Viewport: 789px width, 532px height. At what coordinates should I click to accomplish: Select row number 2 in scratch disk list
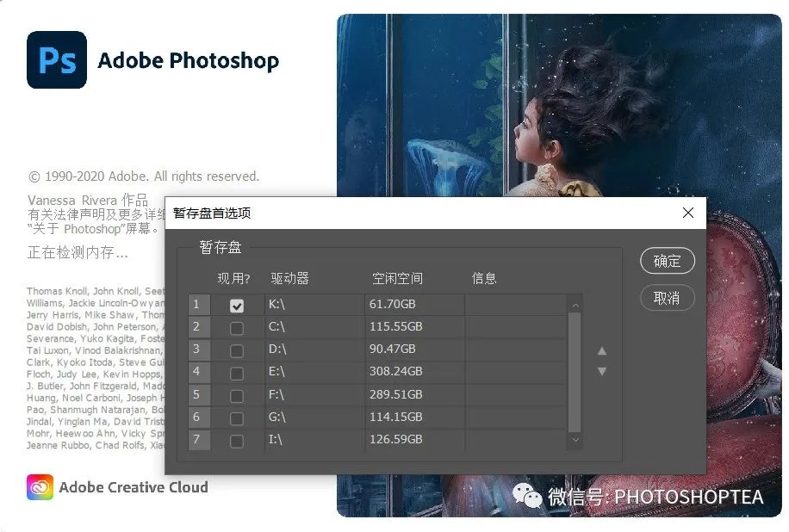coord(199,327)
